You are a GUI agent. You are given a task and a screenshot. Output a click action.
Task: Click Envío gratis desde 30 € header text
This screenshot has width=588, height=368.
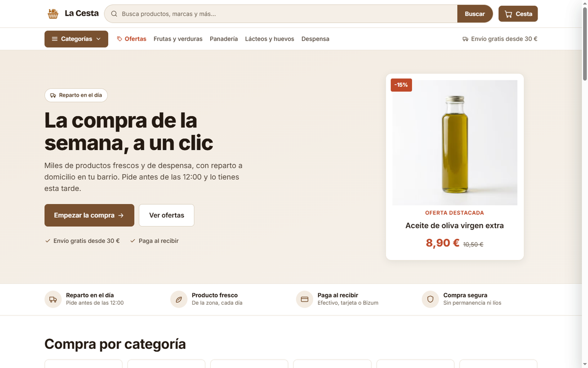click(504, 39)
